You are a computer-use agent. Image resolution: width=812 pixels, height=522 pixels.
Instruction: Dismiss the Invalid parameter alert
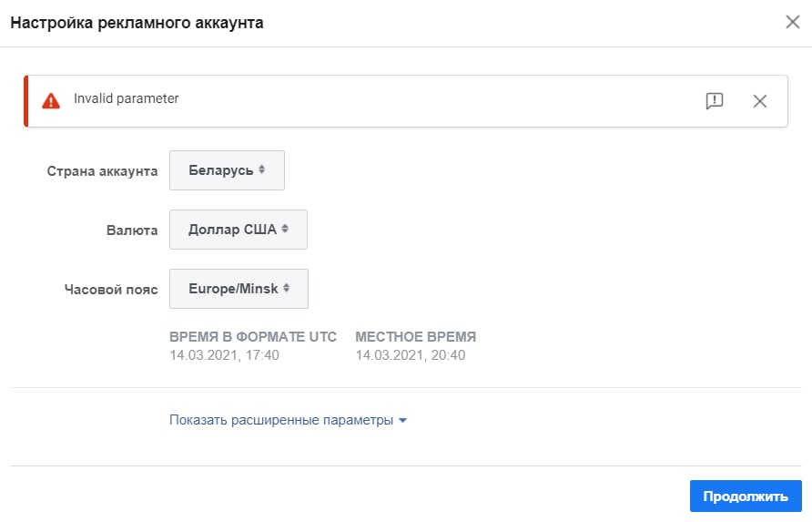coord(760,101)
